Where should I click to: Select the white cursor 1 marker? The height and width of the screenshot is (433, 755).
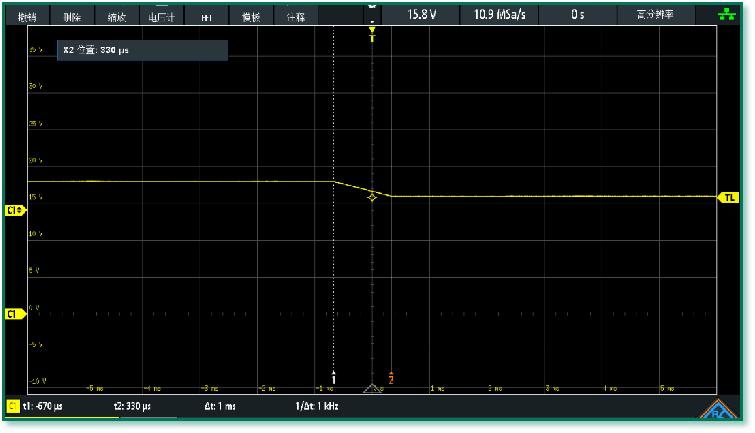point(334,379)
